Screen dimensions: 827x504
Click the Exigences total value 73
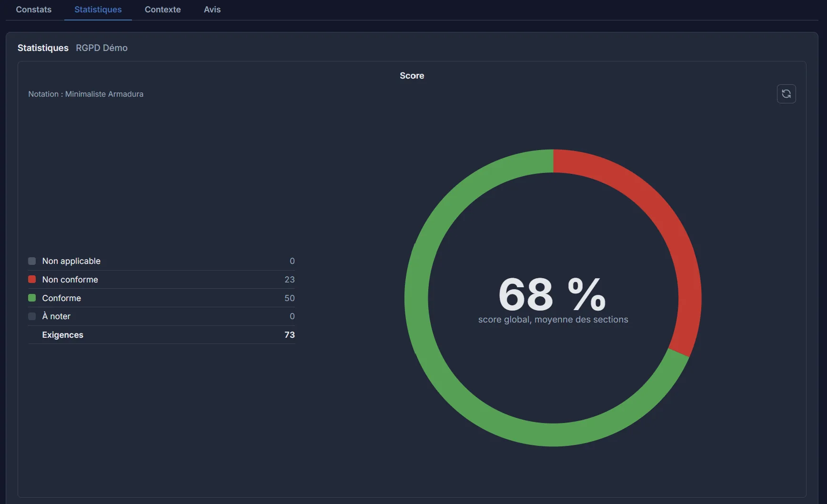pos(290,335)
